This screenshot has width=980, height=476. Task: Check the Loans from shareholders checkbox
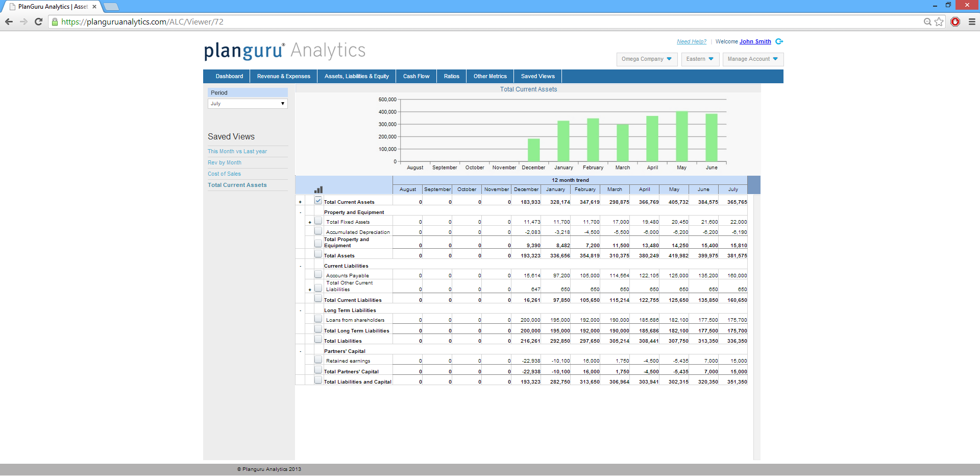(x=318, y=319)
